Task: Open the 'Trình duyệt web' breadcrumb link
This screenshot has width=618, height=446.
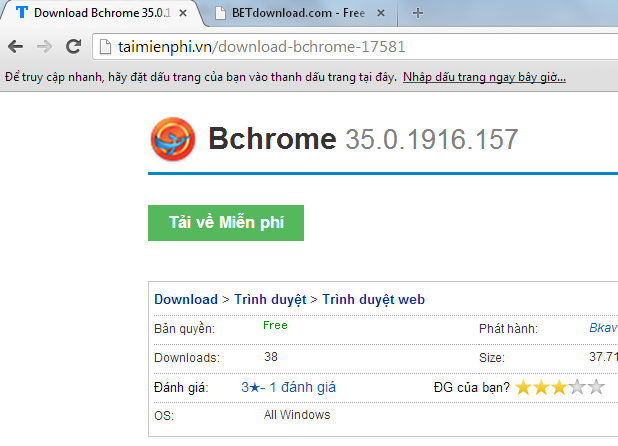Action: [x=373, y=299]
